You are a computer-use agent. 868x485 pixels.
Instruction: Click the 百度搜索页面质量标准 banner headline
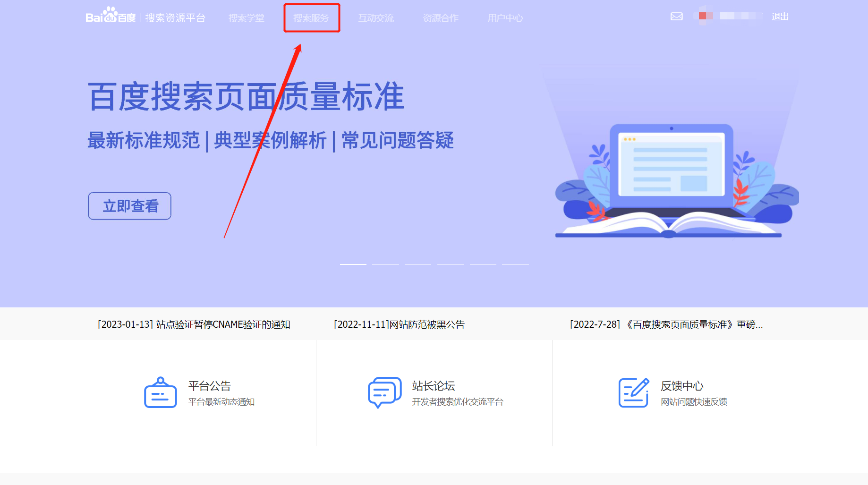coord(246,97)
